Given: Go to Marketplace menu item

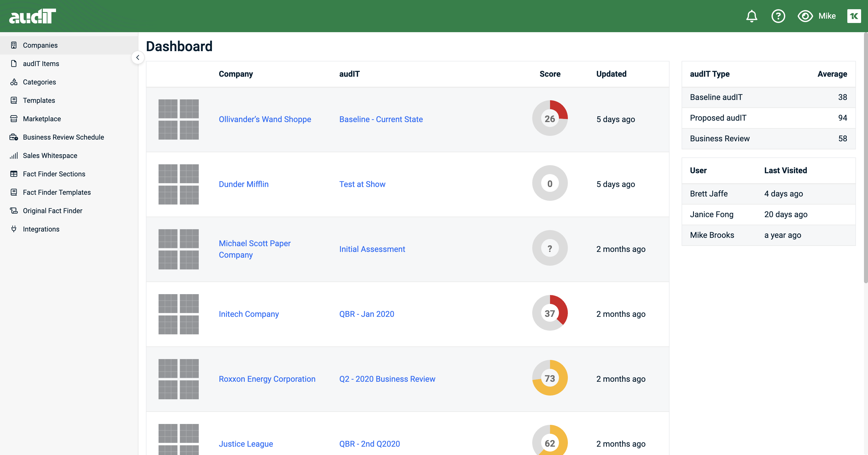Looking at the screenshot, I should coord(69,119).
